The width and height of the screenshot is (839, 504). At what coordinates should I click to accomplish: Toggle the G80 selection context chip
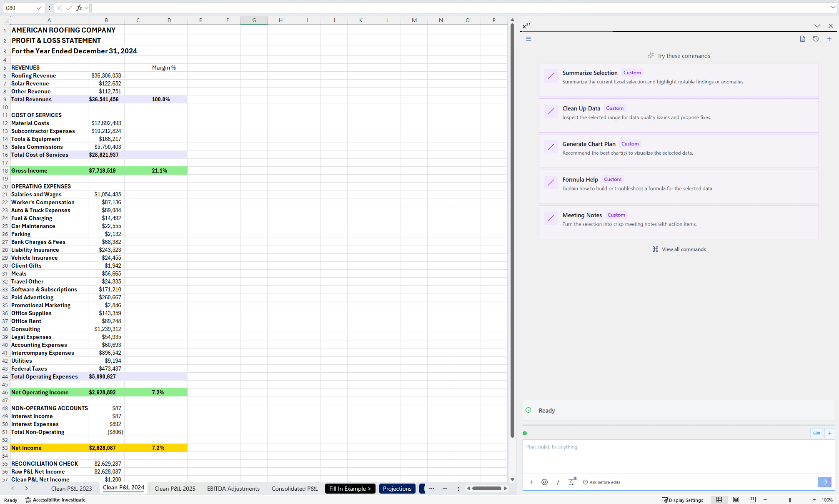[x=816, y=433]
